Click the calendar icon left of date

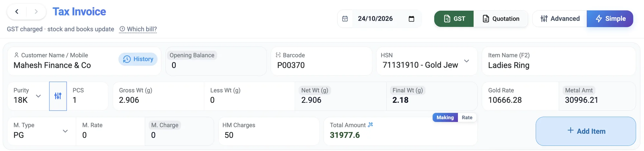[345, 19]
